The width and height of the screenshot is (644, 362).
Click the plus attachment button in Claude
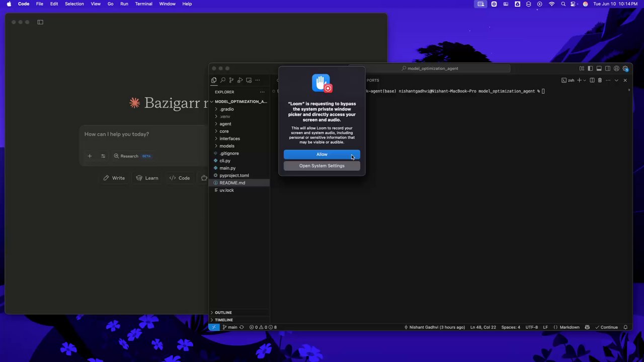click(x=90, y=156)
